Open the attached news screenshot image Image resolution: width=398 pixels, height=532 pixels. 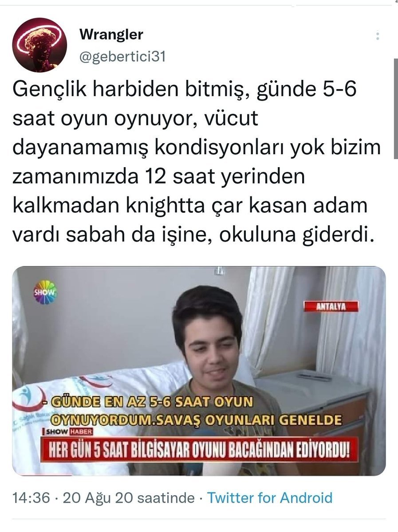[x=199, y=371]
